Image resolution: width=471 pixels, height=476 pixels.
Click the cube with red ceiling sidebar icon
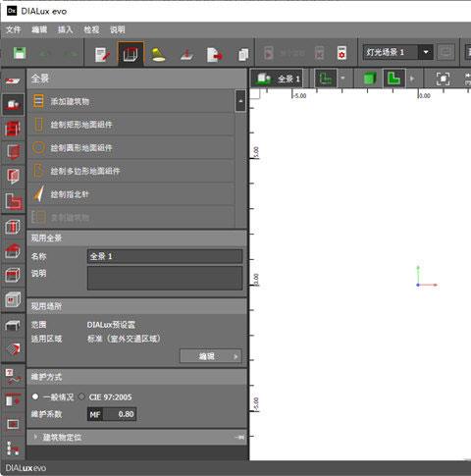pyautogui.click(x=13, y=275)
